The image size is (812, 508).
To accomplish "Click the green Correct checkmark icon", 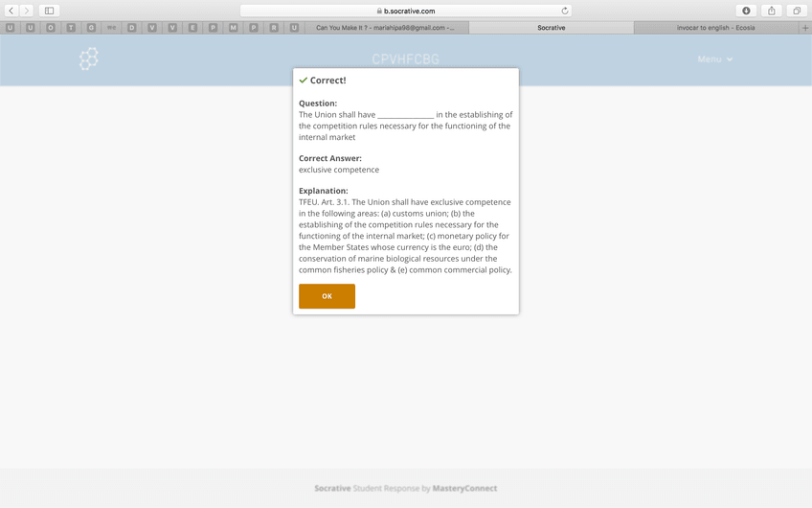I will (303, 80).
